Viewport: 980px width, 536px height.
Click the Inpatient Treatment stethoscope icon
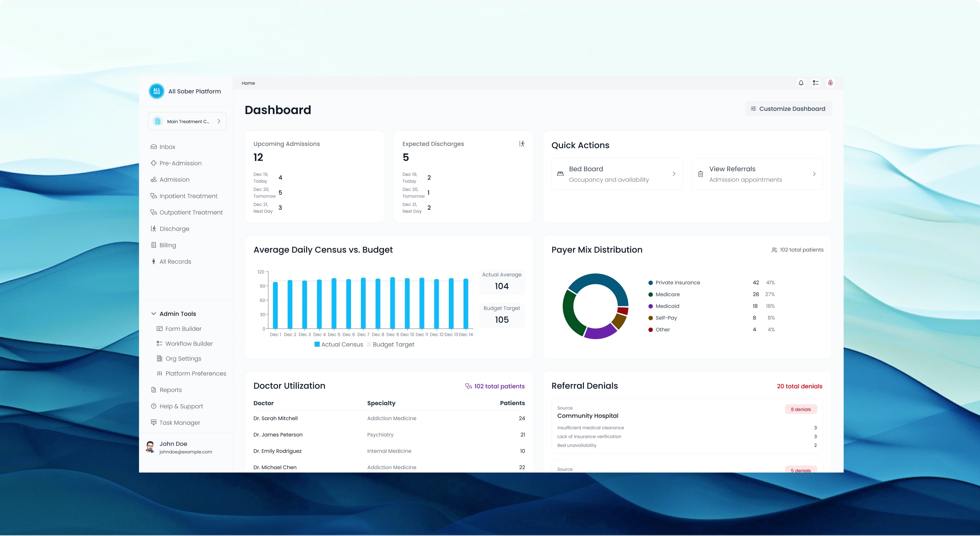point(154,196)
